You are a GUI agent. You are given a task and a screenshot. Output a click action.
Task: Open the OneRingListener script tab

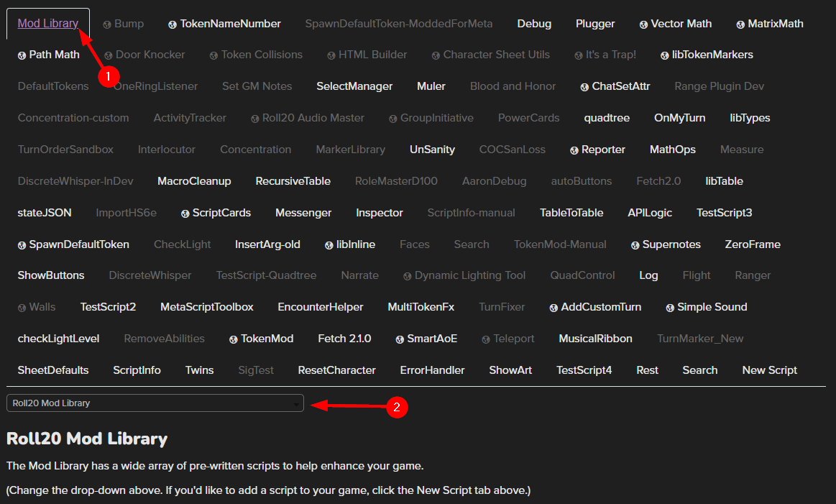click(x=156, y=86)
